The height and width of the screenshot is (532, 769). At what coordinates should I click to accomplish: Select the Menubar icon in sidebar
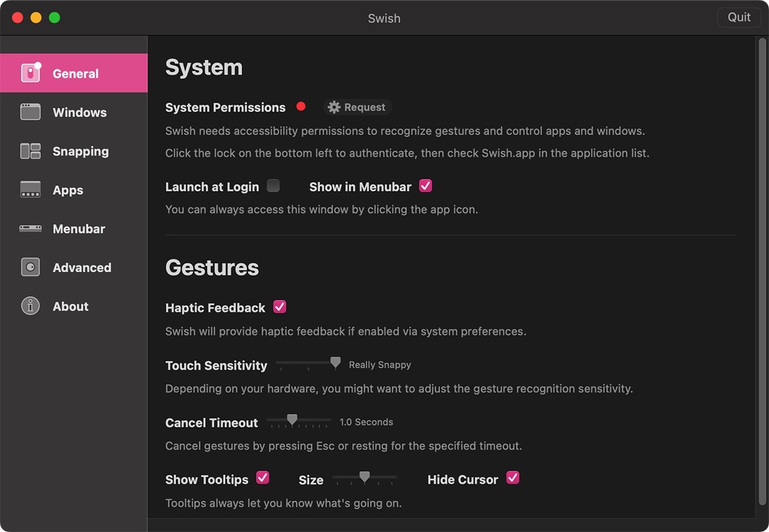30,229
